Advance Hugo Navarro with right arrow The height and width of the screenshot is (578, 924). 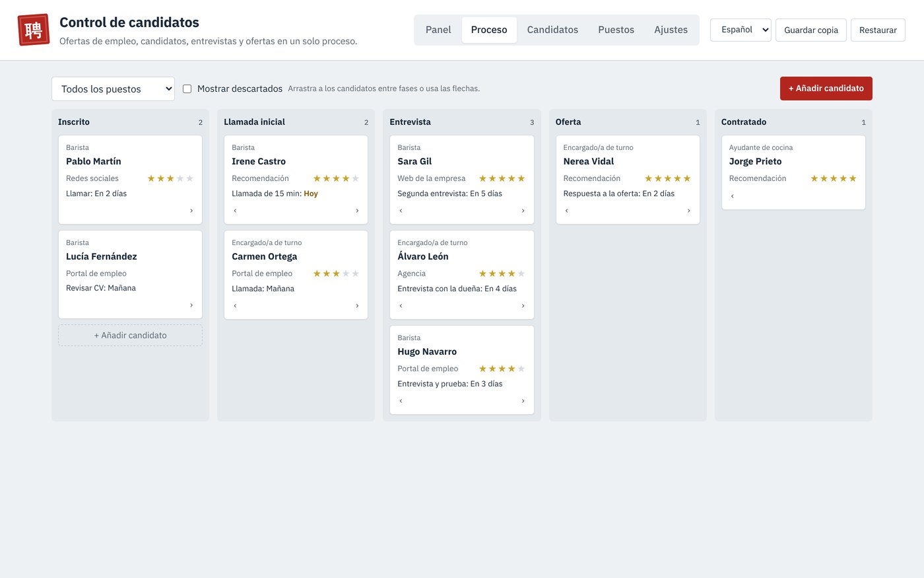click(523, 401)
